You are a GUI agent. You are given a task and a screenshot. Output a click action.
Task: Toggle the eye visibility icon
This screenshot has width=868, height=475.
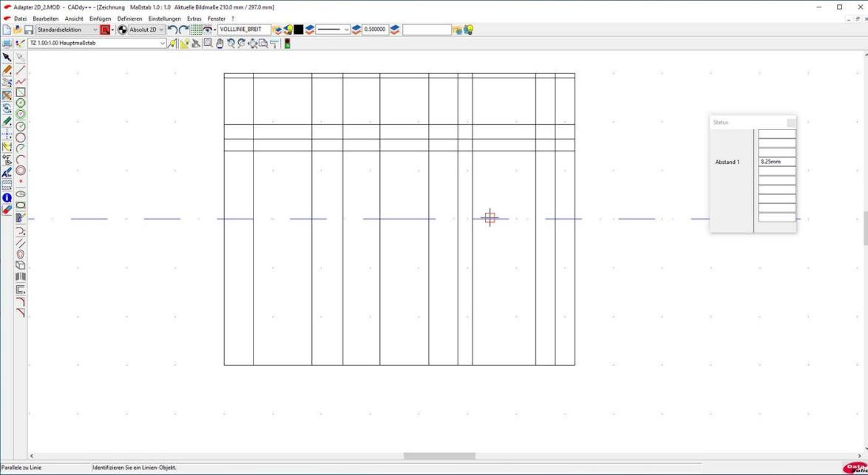click(207, 30)
